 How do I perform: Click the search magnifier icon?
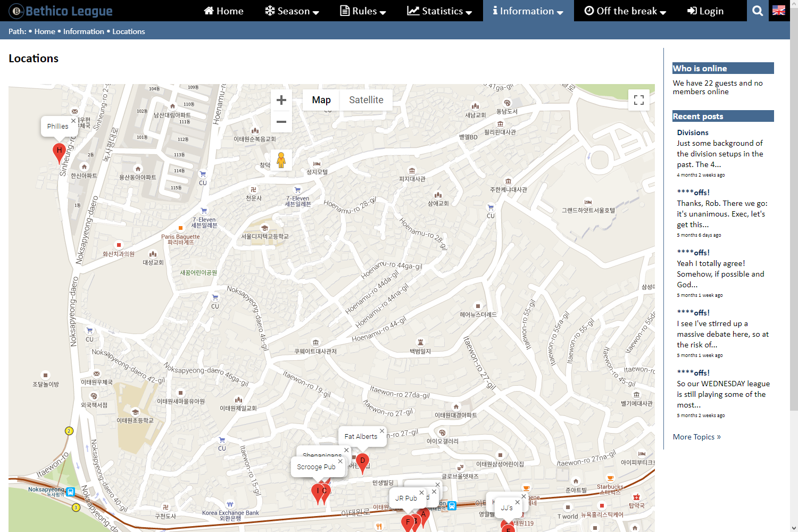click(758, 11)
